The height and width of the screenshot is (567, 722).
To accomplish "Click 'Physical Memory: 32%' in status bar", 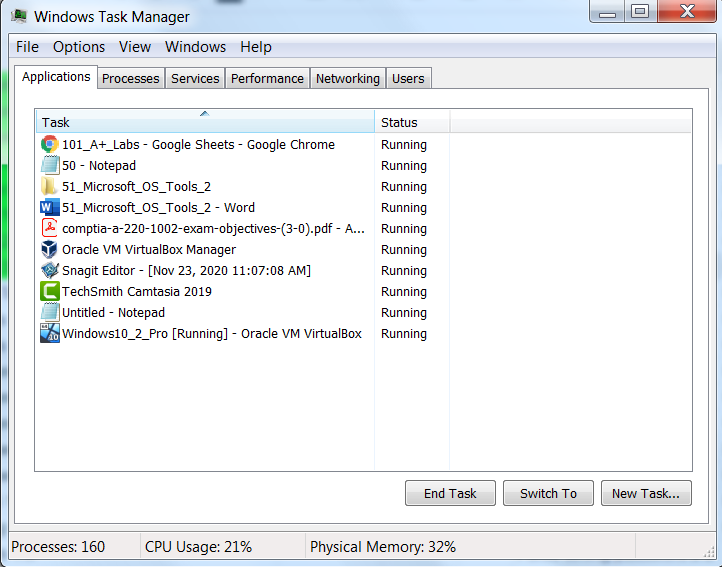I will click(383, 547).
